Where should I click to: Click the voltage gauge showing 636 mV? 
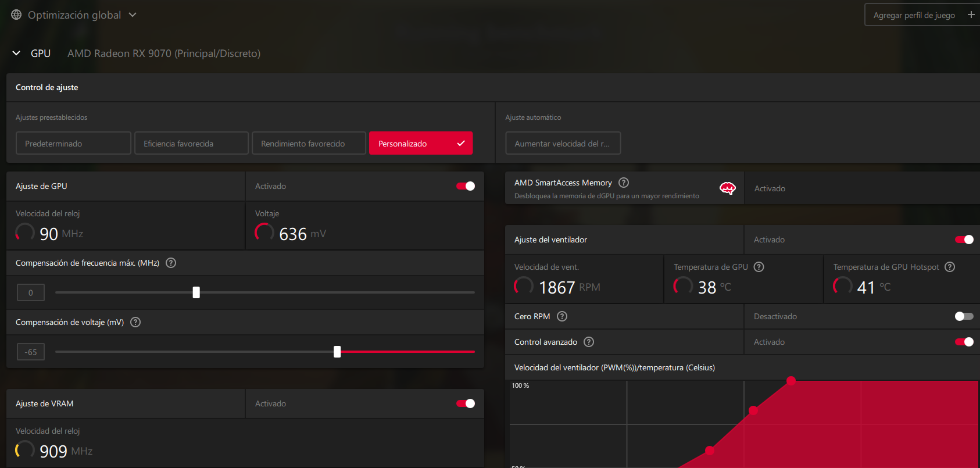[264, 233]
